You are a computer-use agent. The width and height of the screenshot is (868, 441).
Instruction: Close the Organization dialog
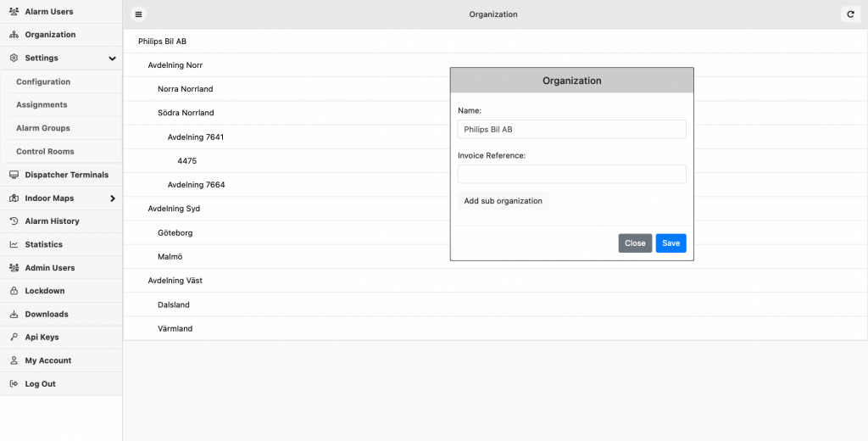click(x=635, y=243)
